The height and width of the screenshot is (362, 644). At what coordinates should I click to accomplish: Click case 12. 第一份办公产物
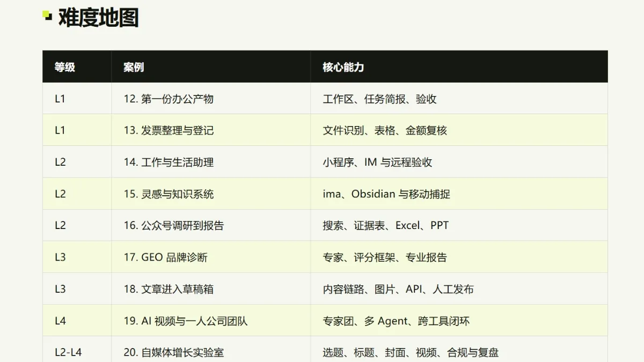(169, 99)
